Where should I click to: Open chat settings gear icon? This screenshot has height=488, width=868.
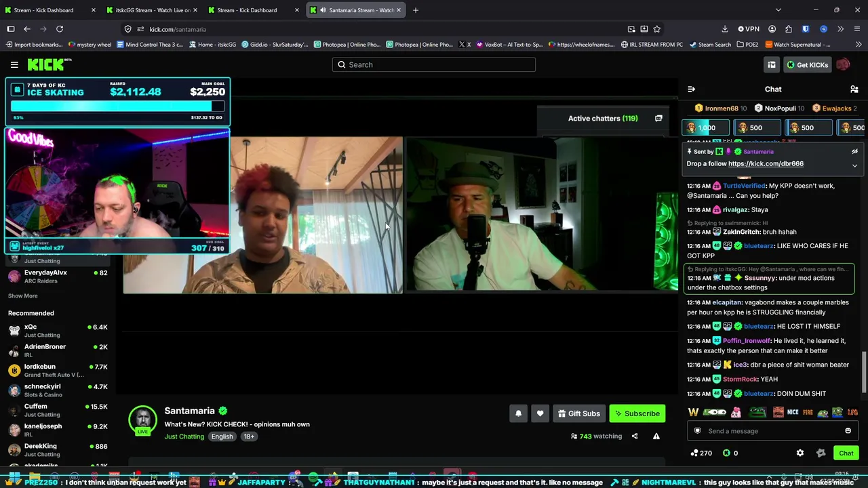(800, 453)
